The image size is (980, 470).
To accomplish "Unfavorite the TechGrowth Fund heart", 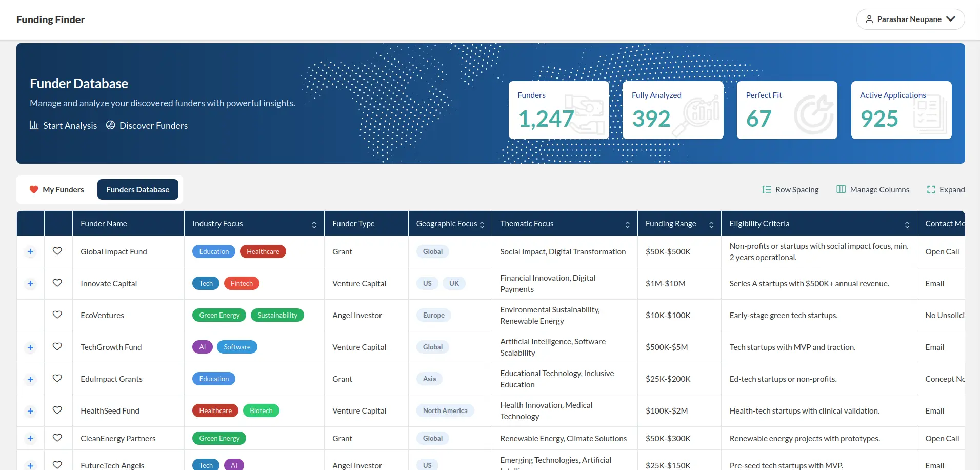I will click(x=57, y=347).
